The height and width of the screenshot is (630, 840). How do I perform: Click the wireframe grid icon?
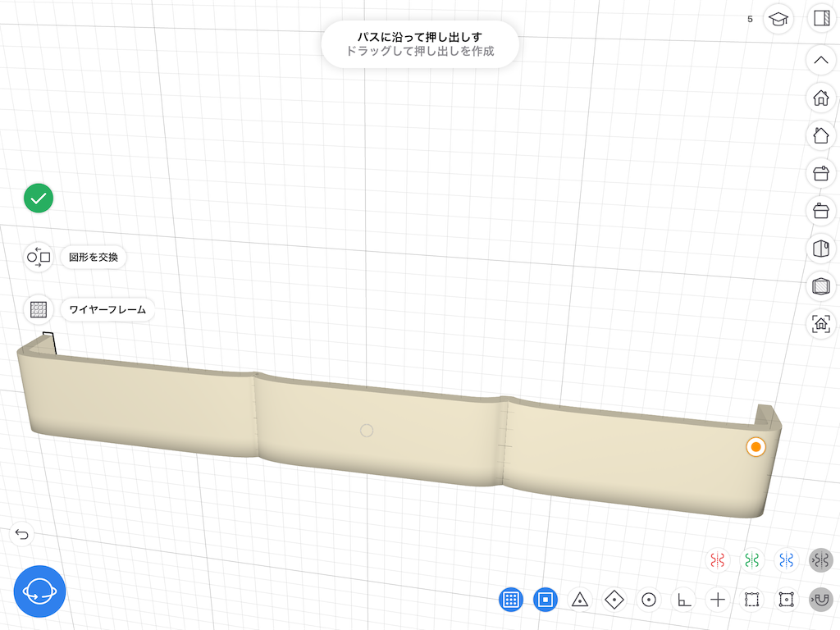pyautogui.click(x=39, y=309)
